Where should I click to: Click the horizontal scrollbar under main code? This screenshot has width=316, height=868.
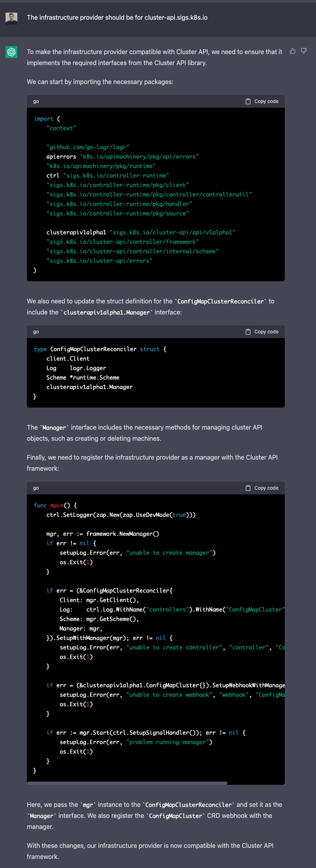point(127,783)
